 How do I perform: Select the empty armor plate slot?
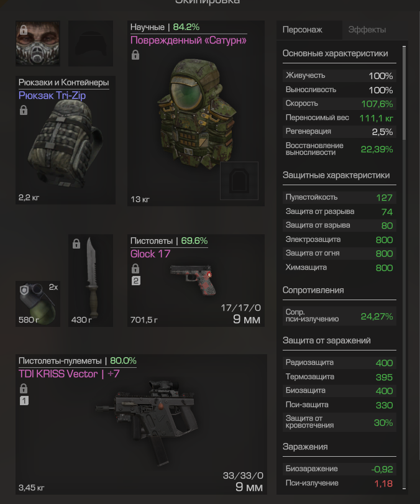coord(239,181)
